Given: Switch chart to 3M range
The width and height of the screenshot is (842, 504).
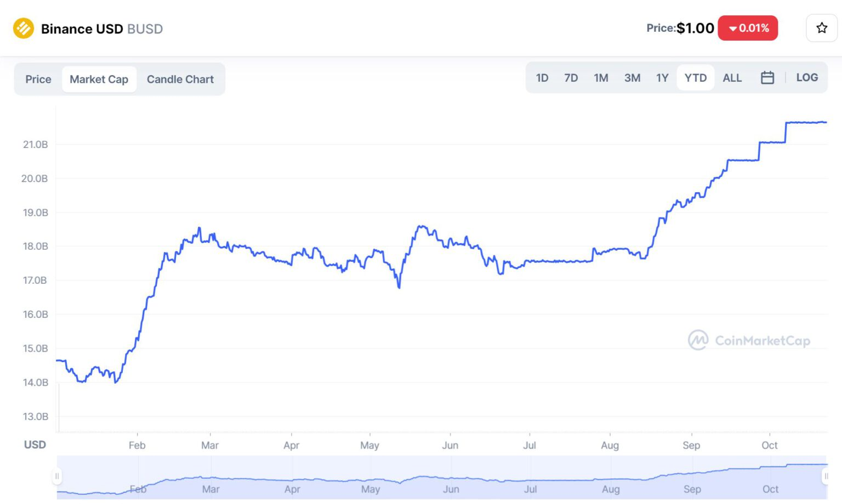Looking at the screenshot, I should click(x=632, y=78).
